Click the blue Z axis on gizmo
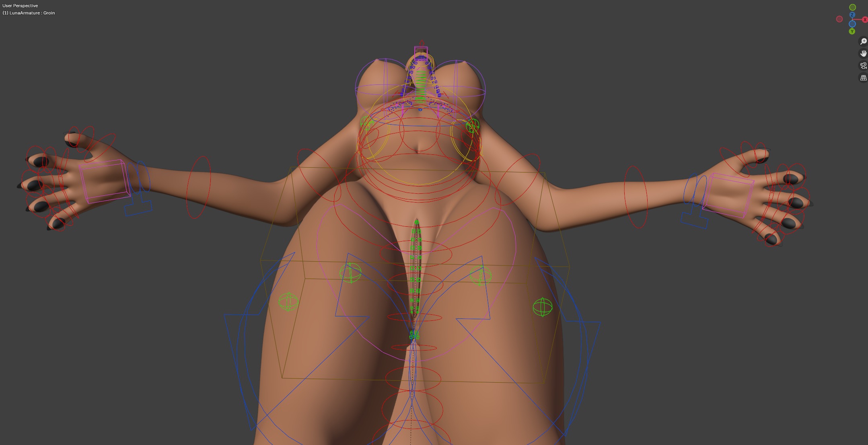 [852, 15]
